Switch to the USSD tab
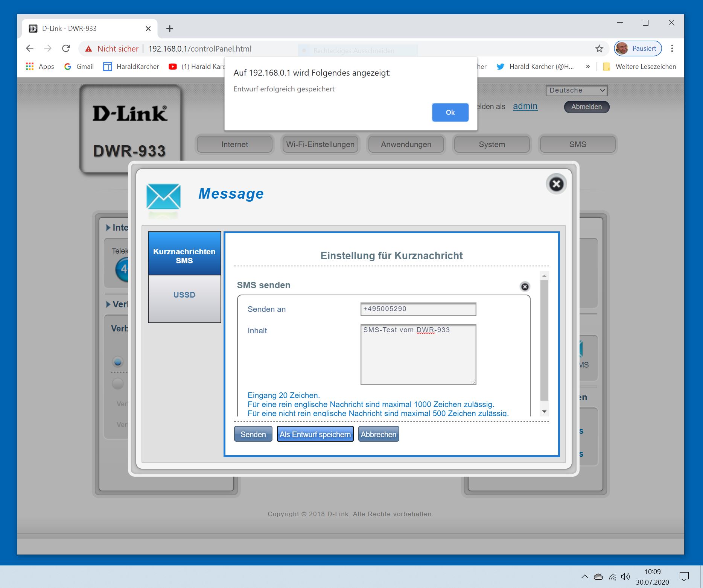Screen dimensions: 703x588 click(x=184, y=299)
